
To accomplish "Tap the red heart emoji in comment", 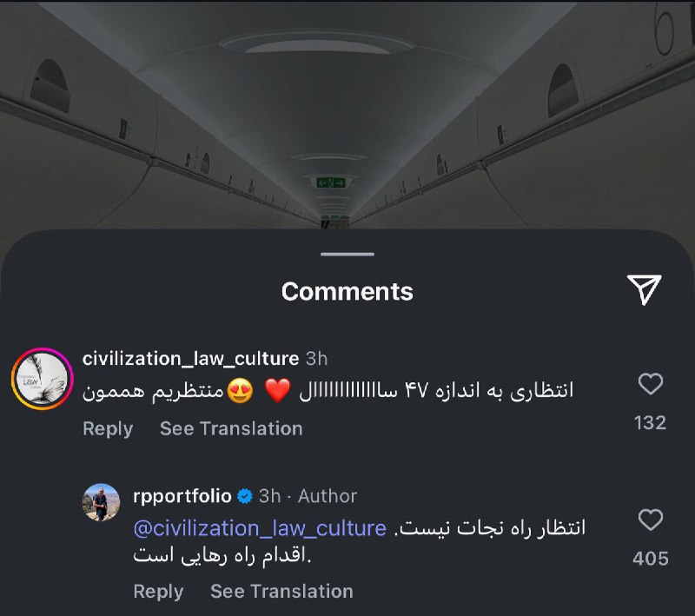I will tap(277, 390).
